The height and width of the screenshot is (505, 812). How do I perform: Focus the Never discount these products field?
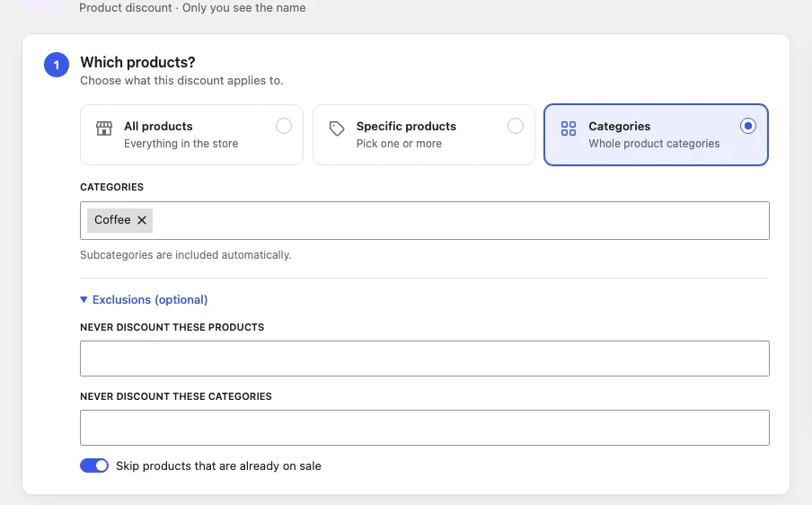(x=425, y=359)
